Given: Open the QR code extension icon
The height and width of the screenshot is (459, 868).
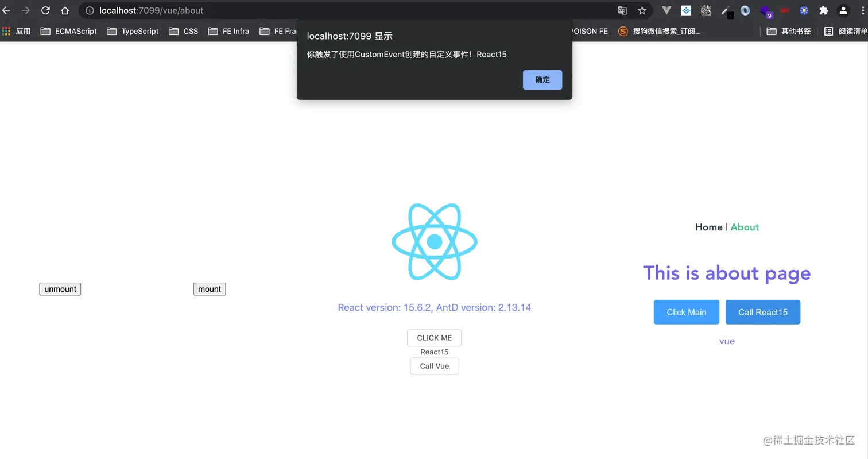Looking at the screenshot, I should point(706,10).
